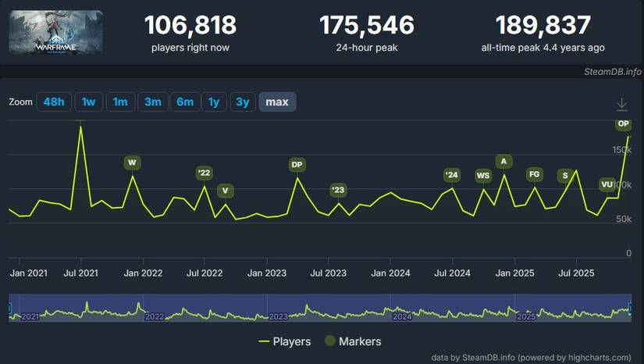Image resolution: width=644 pixels, height=364 pixels.
Task: Toggle the Players series in legend
Action: pyautogui.click(x=285, y=341)
